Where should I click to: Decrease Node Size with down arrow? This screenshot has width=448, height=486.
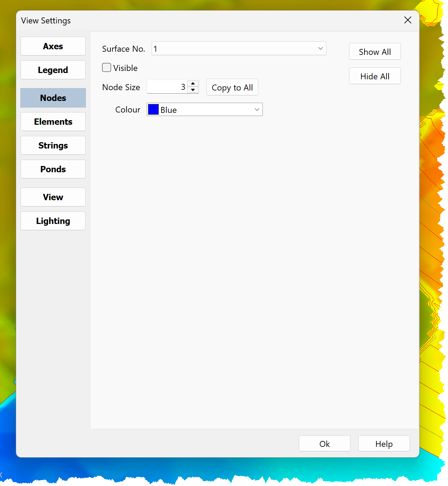point(193,90)
